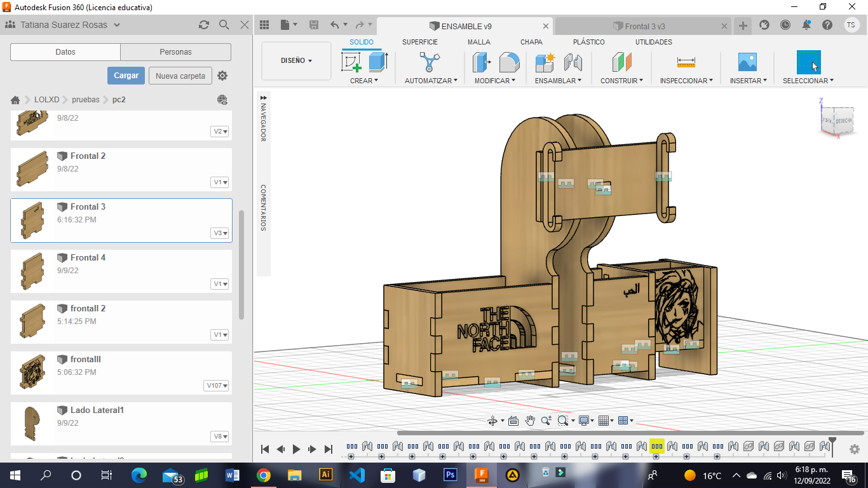Open the job status clock icon
The height and width of the screenshot is (488, 868).
[785, 25]
